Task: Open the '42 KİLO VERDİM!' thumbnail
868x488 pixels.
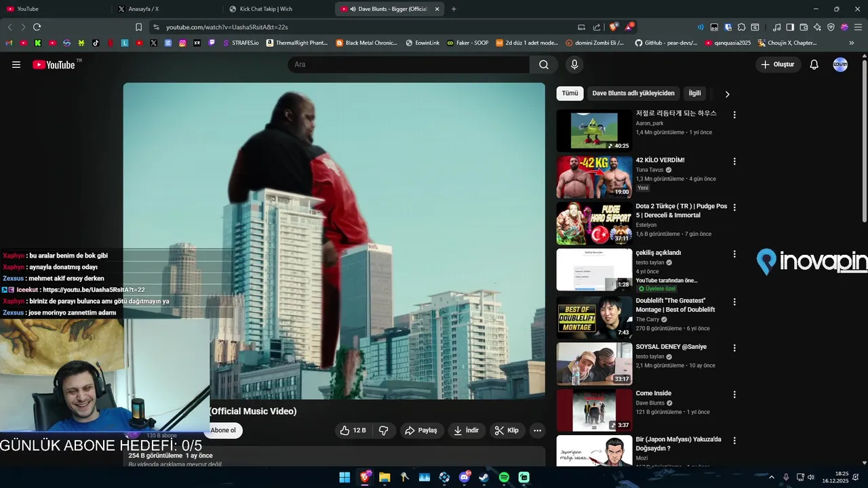Action: [x=594, y=177]
